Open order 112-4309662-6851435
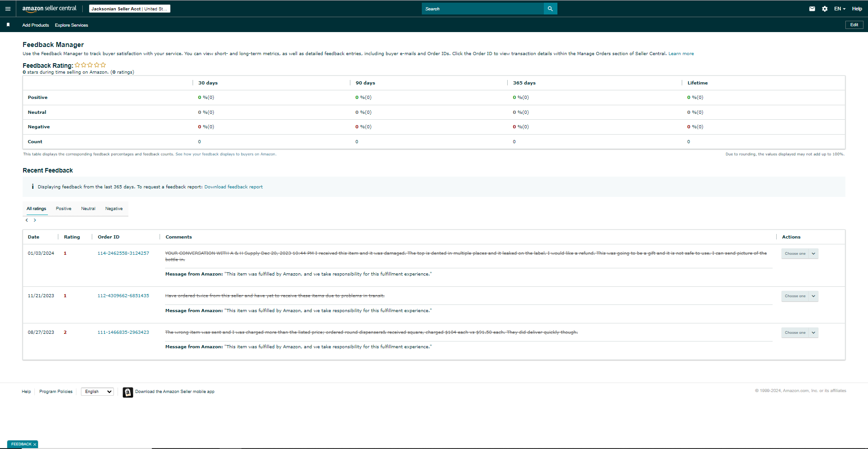868x449 pixels. tap(123, 296)
